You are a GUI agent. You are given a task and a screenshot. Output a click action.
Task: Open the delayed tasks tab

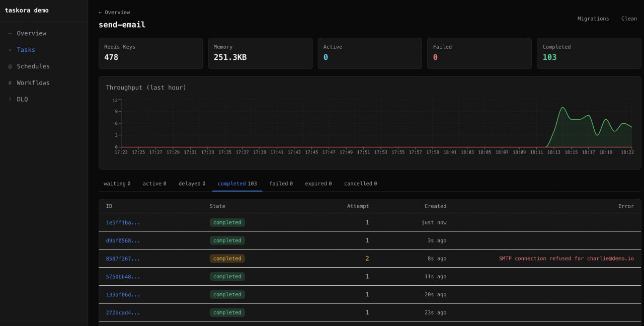point(192,183)
